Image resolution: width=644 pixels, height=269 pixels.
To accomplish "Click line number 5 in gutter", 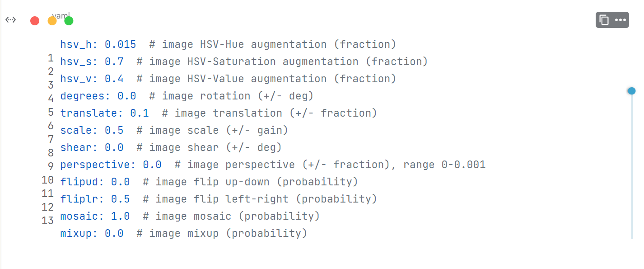I will pos(51,112).
